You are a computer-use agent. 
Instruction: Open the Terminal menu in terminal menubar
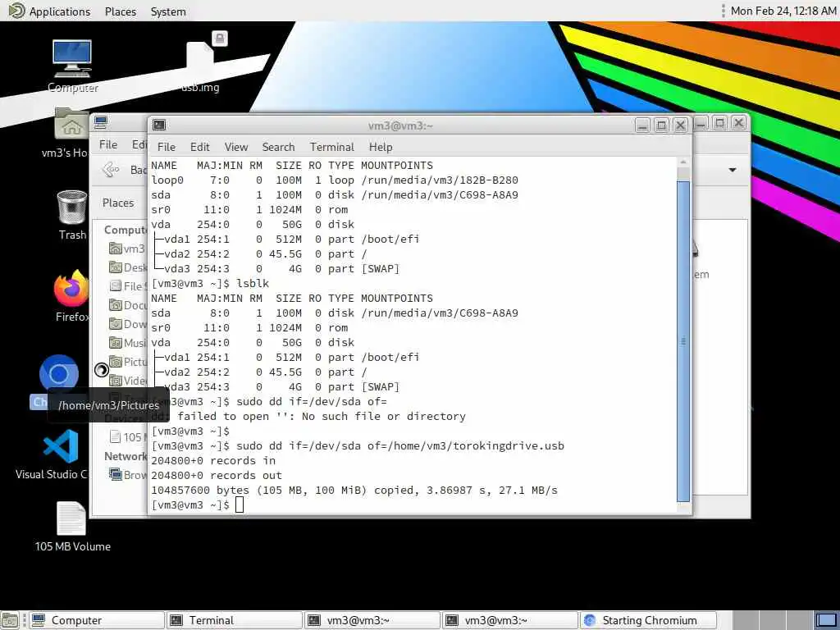pyautogui.click(x=332, y=147)
